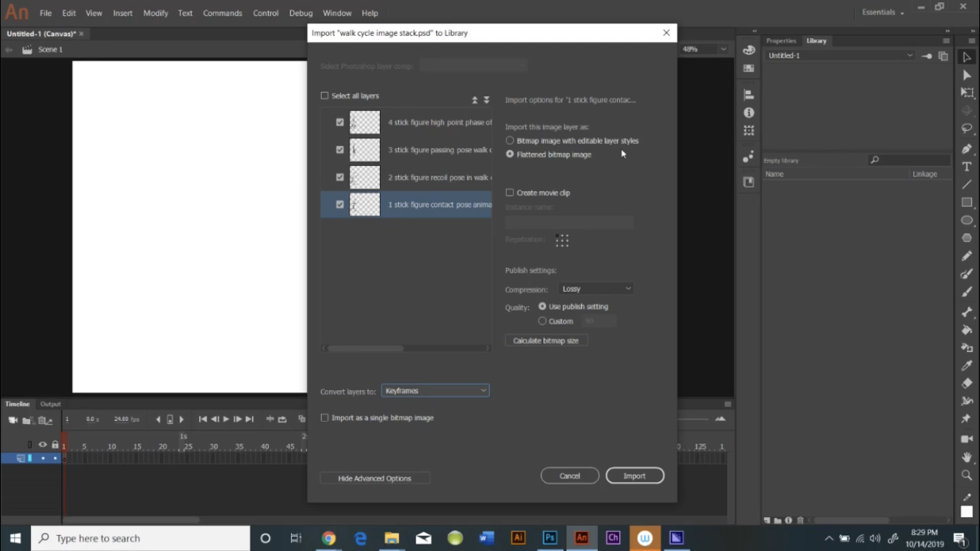Select the Line tool
980x551 pixels.
(x=966, y=184)
